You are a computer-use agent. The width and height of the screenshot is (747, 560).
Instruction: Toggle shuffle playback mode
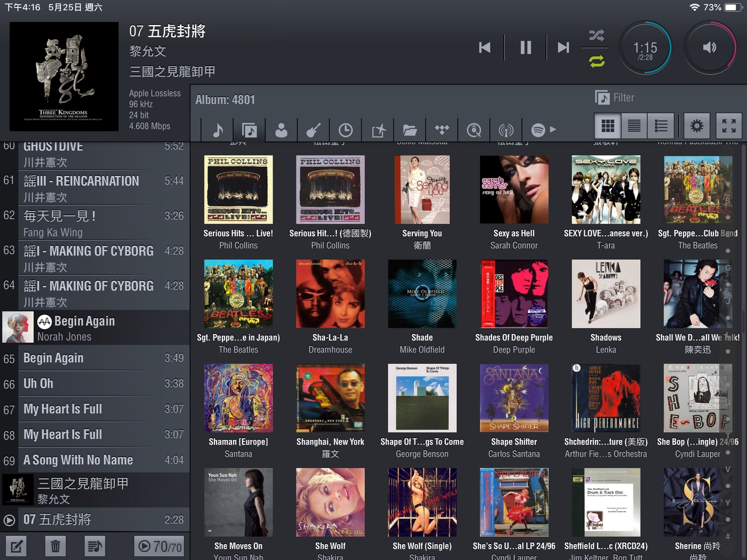pos(597,36)
